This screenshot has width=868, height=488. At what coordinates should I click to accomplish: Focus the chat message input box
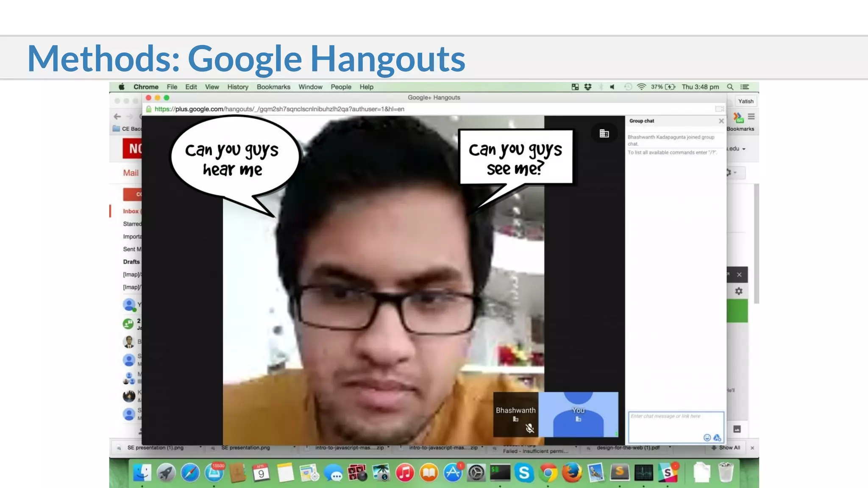click(x=676, y=427)
